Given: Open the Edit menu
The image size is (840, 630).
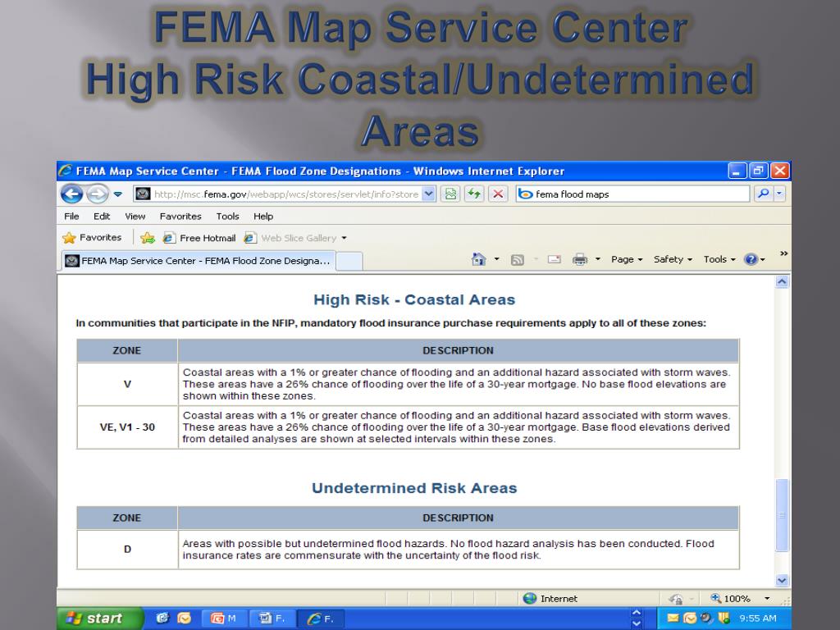Looking at the screenshot, I should pyautogui.click(x=102, y=217).
